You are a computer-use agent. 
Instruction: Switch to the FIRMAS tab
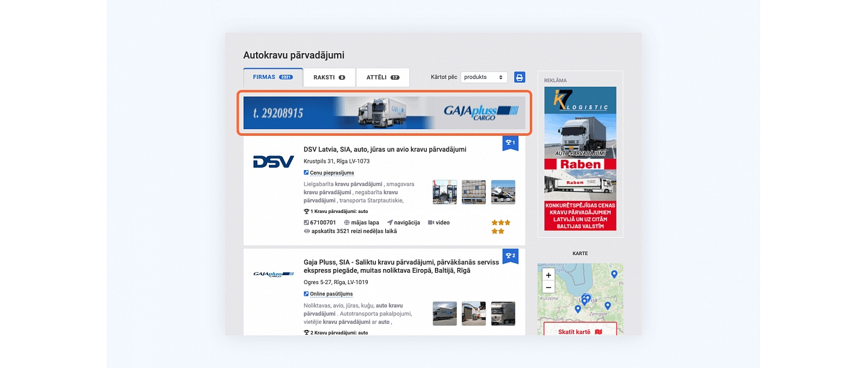click(x=273, y=77)
